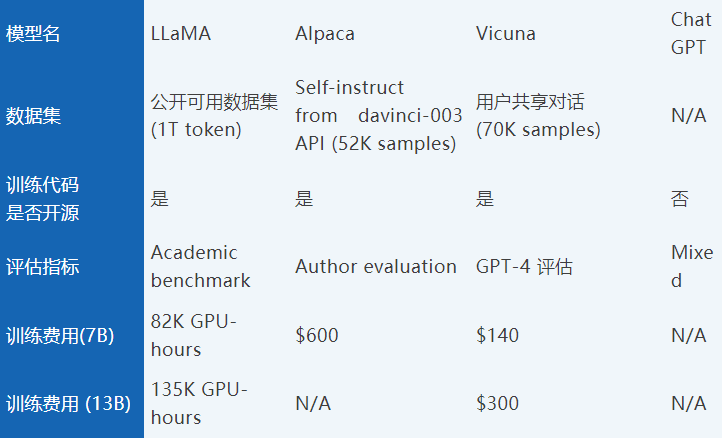The width and height of the screenshot is (723, 438).
Task: Select the 用户共享对话 (70K samples) cell
Action: pos(538,116)
